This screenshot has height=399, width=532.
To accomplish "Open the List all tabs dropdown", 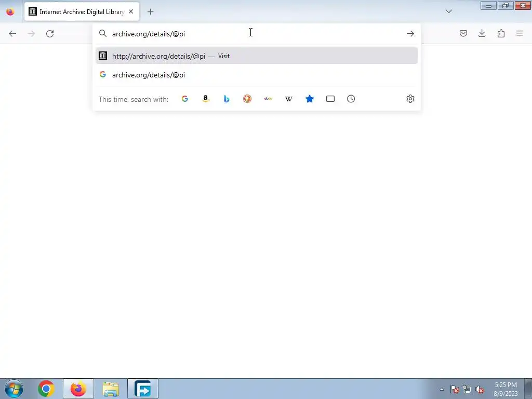I will pos(448,11).
